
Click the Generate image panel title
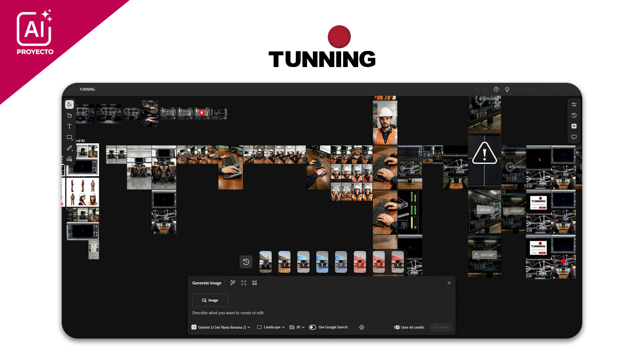pos(207,283)
